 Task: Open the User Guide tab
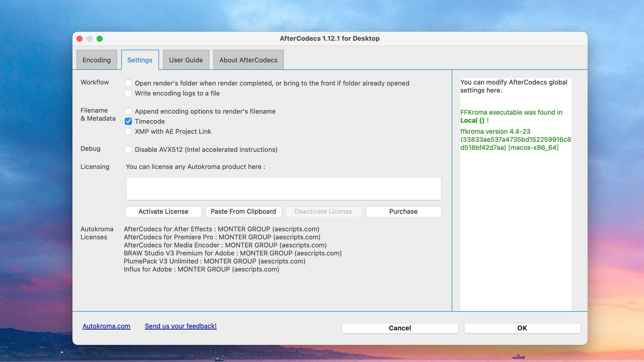click(x=186, y=60)
